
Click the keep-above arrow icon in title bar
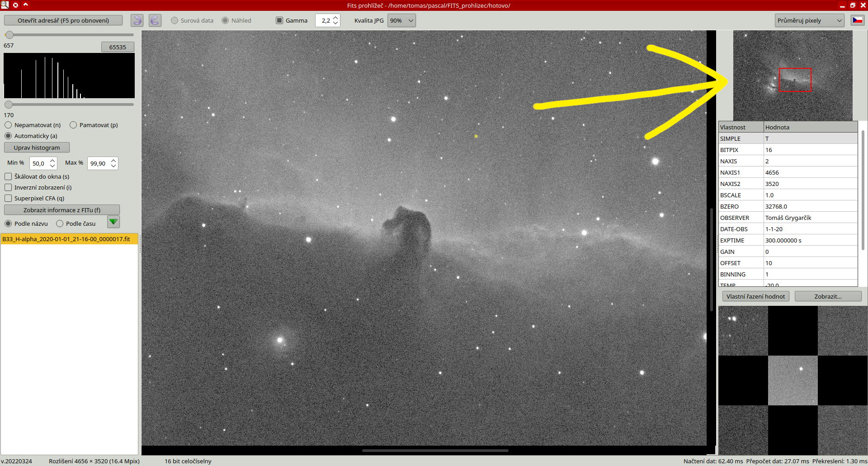26,5
